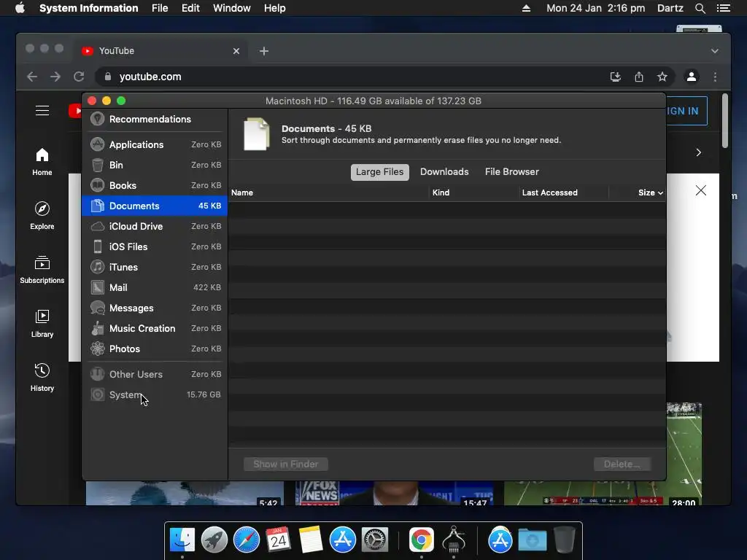This screenshot has height=560, width=747.
Task: Click Chrome page vertical scrollbar
Action: click(725, 121)
